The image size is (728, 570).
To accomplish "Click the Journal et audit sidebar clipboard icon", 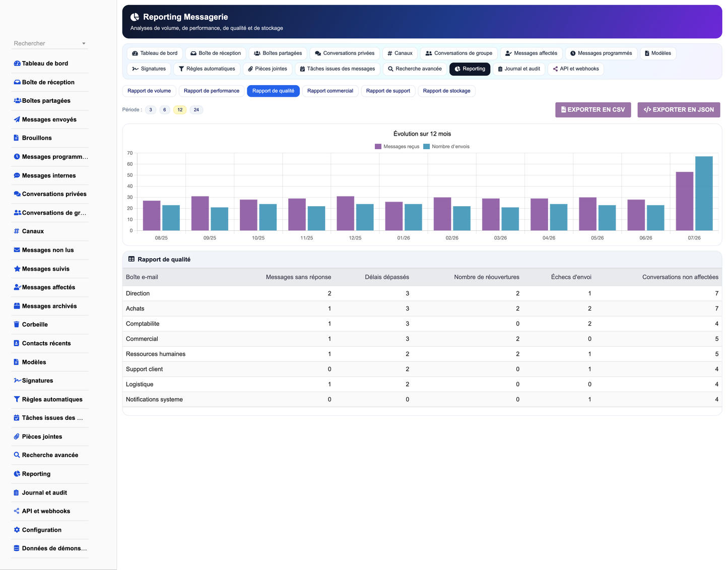I will 17,493.
